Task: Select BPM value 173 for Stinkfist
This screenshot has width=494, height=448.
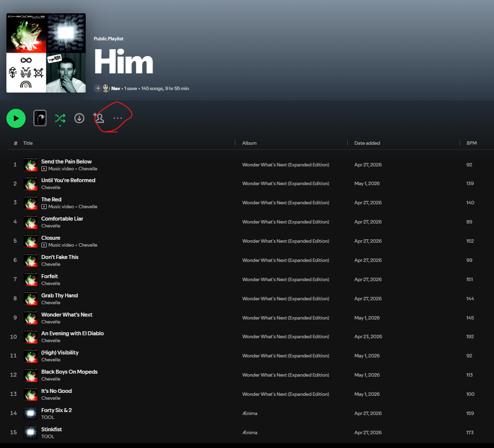Action: click(x=470, y=433)
